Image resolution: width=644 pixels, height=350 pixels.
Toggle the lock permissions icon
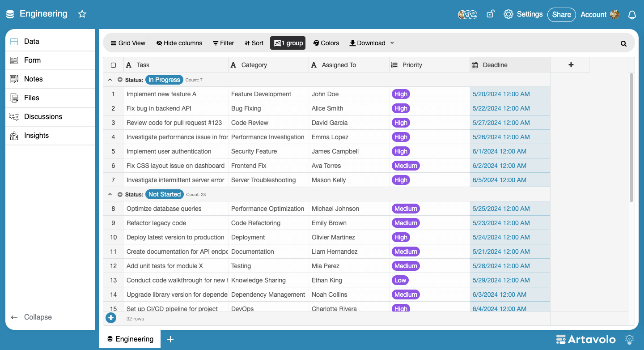click(490, 14)
